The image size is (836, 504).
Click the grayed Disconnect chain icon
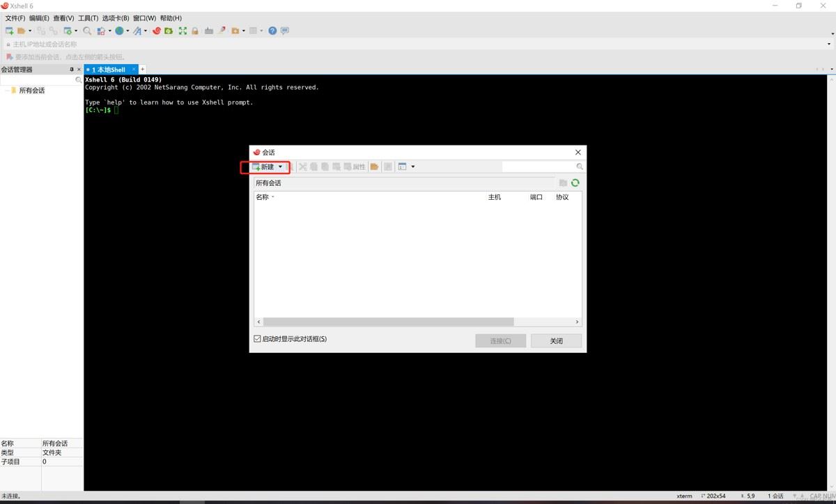(x=53, y=31)
